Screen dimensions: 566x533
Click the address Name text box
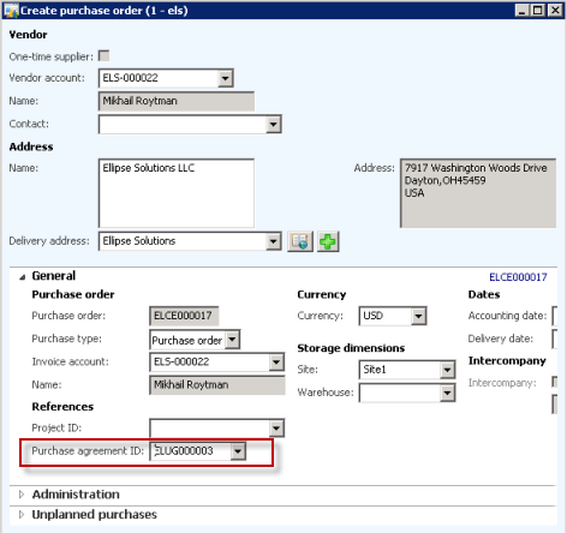(177, 193)
